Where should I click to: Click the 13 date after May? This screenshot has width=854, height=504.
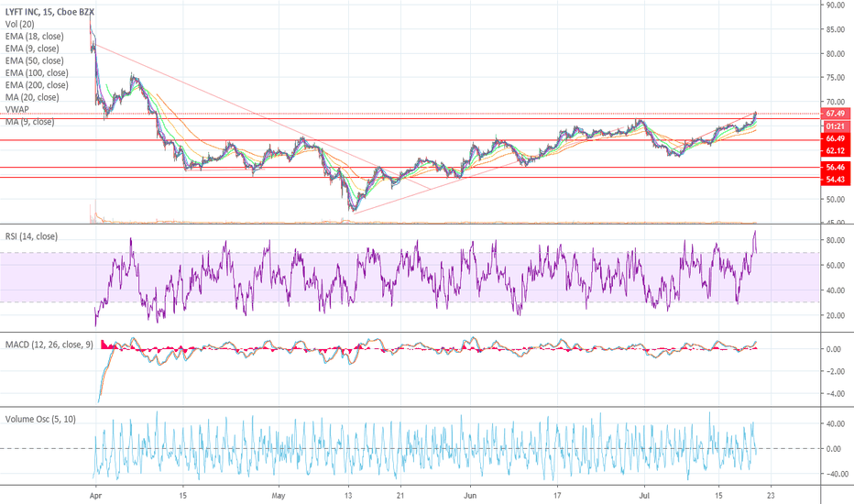(348, 496)
